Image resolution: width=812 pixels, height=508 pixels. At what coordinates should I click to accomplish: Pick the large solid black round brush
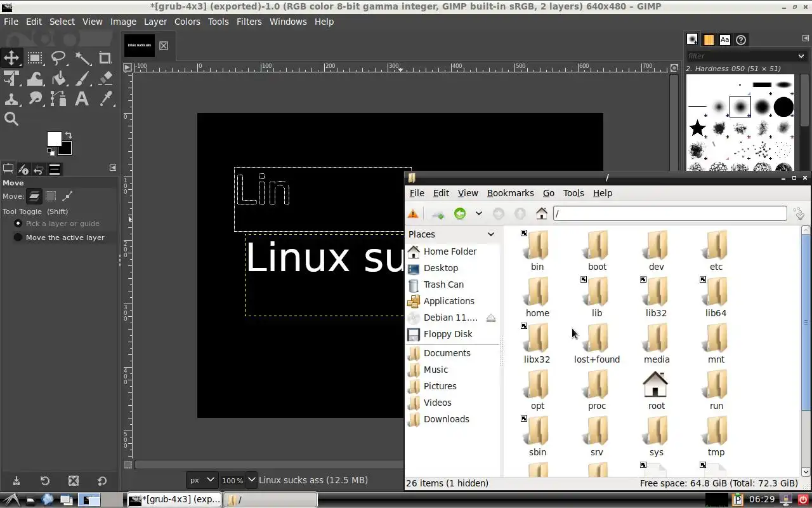pyautogui.click(x=783, y=107)
